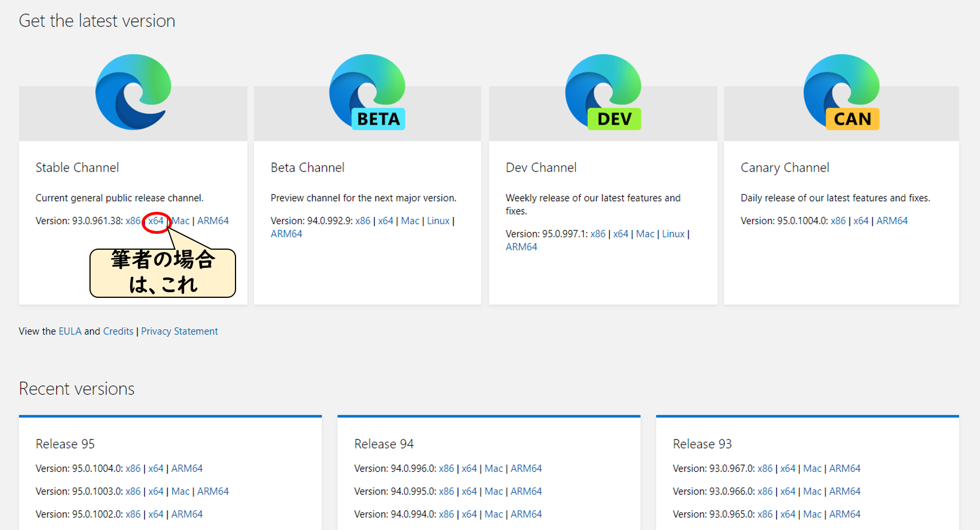The height and width of the screenshot is (530, 980).
Task: Download Beta 94.0.992.9 x64 driver
Action: [386, 221]
